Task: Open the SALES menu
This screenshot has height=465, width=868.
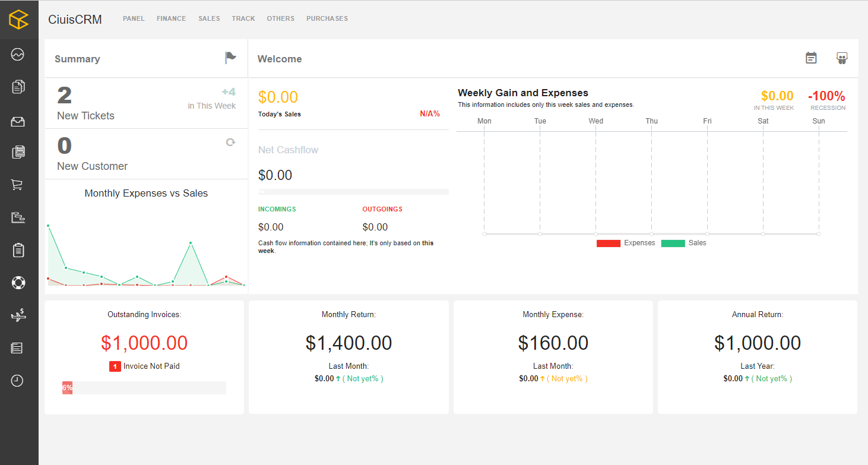Action: pyautogui.click(x=209, y=18)
